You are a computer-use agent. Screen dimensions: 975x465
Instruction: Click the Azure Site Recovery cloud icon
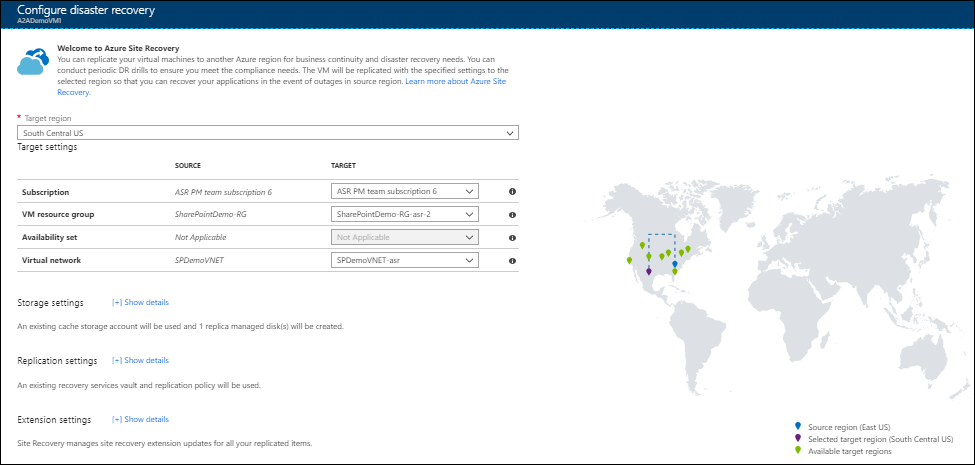click(34, 62)
